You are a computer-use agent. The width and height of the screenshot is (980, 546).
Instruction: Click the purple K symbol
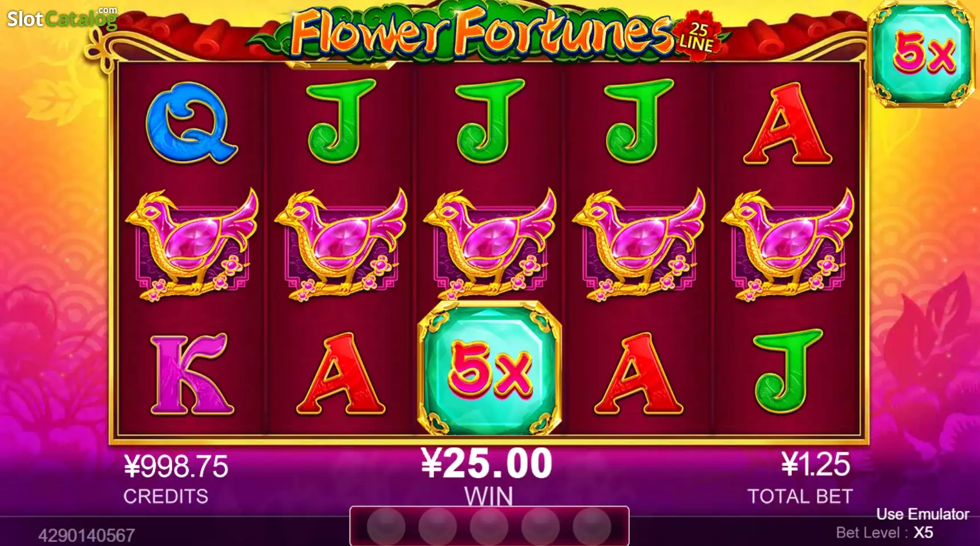[x=192, y=374]
